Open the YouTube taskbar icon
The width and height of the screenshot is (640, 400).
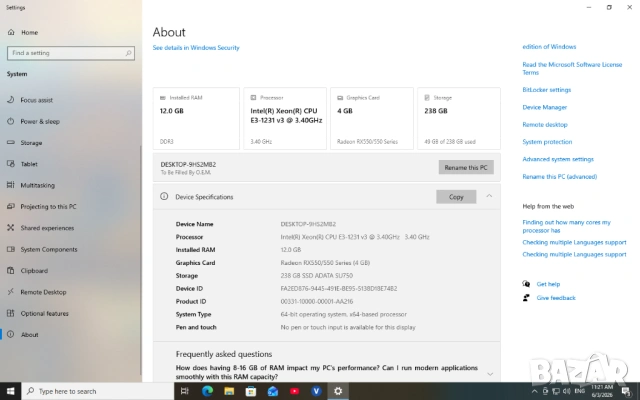pos(294,391)
